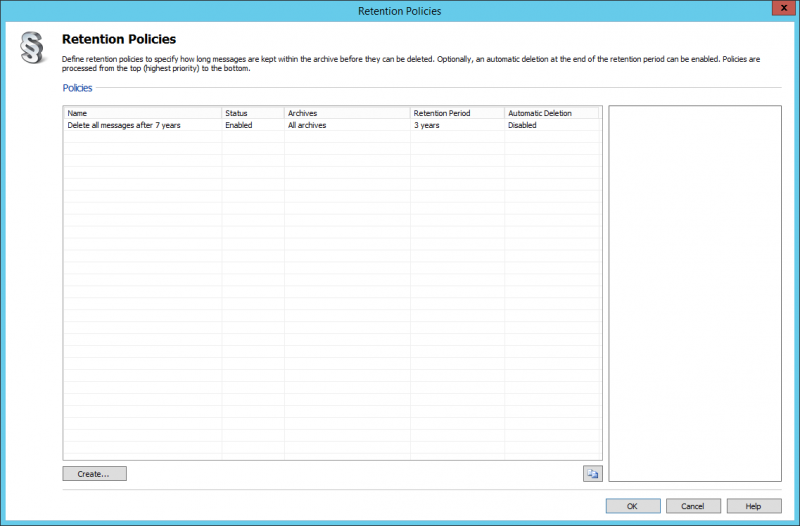Click the Automatic Deletion column header
800x526 pixels.
551,113
